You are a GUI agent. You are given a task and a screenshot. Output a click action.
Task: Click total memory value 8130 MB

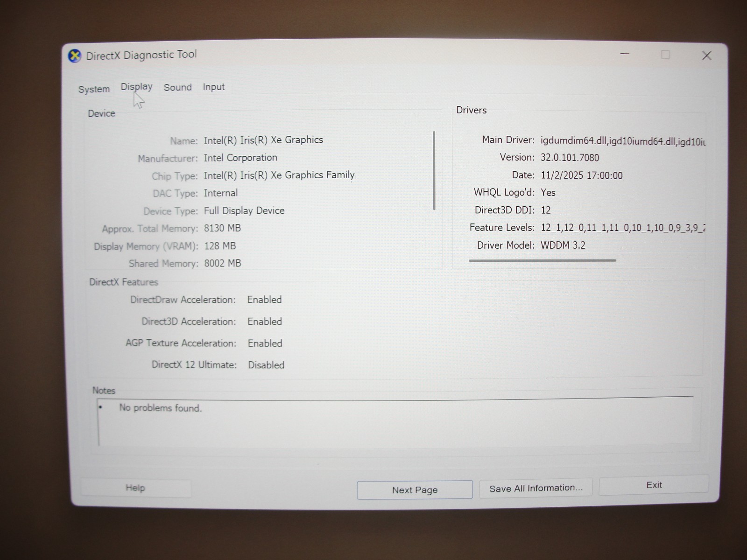click(x=222, y=228)
